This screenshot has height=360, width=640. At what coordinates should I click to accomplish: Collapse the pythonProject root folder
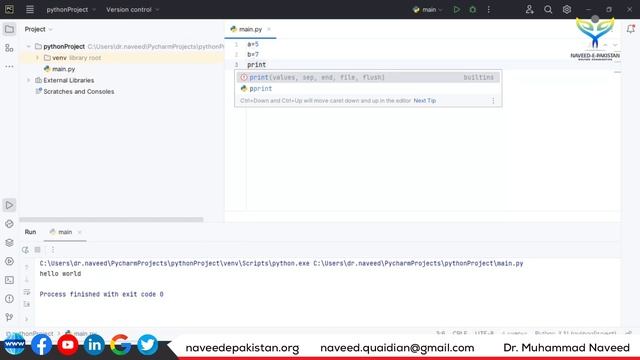coord(28,47)
